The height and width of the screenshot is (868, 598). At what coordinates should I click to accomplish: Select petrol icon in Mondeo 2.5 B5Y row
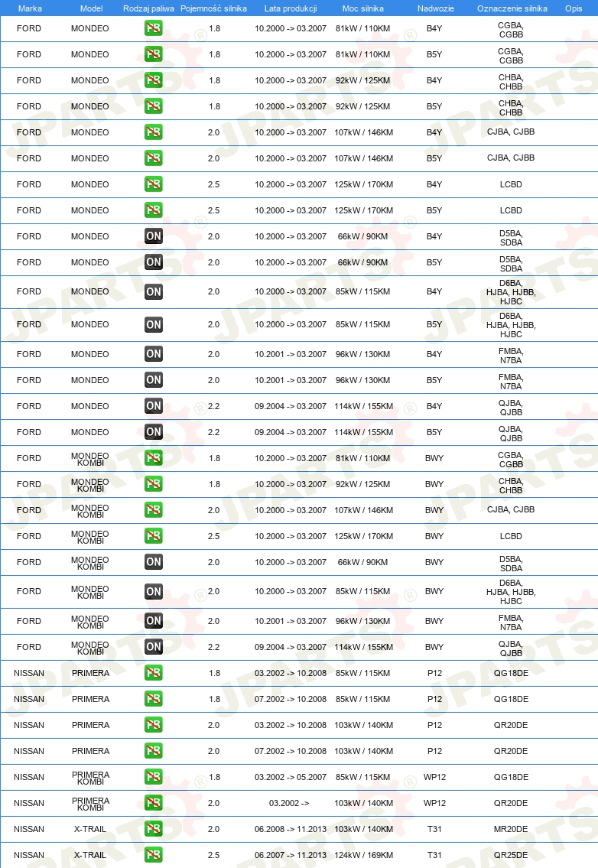154,210
